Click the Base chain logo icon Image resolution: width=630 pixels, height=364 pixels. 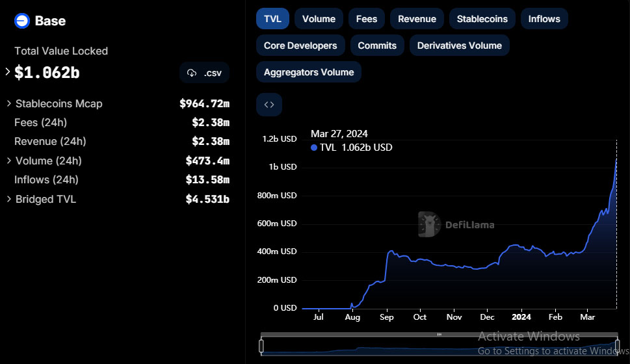(22, 21)
